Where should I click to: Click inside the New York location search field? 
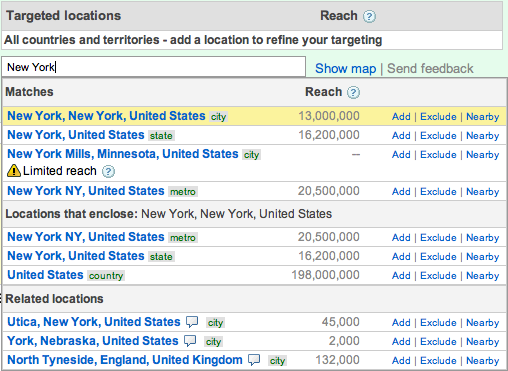(x=154, y=67)
